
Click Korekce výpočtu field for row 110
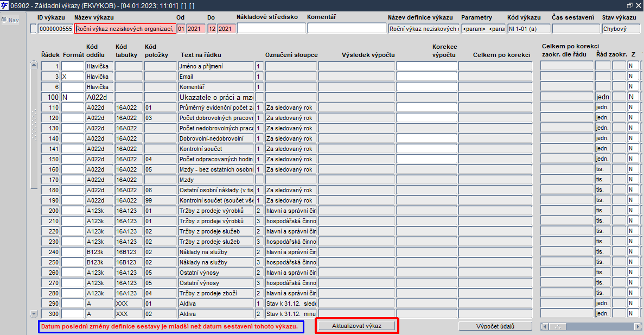[427, 108]
